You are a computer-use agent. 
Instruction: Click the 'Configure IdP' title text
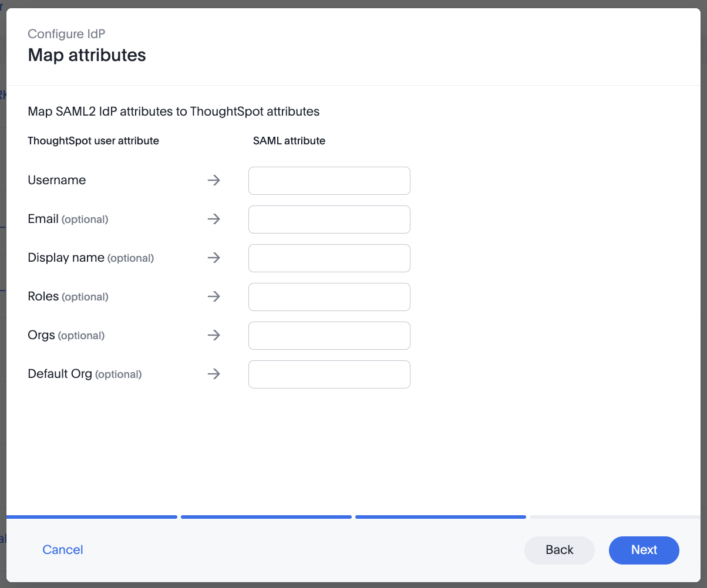click(x=66, y=34)
